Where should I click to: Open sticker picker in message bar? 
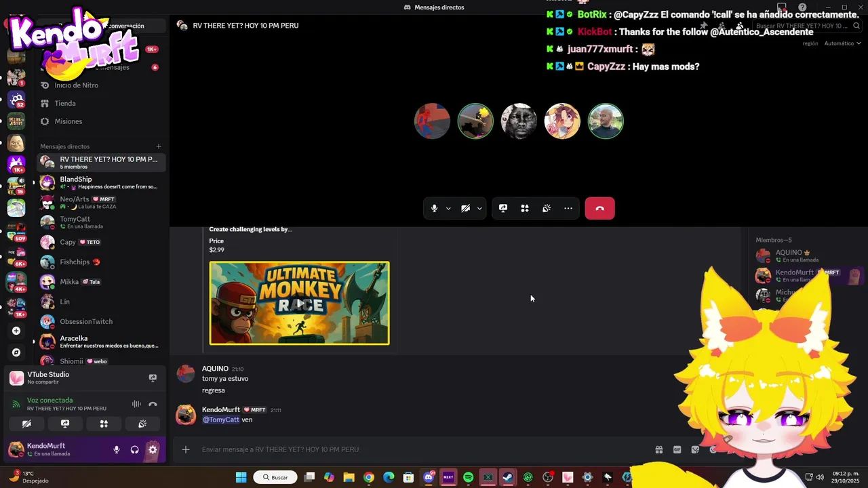coord(695,449)
